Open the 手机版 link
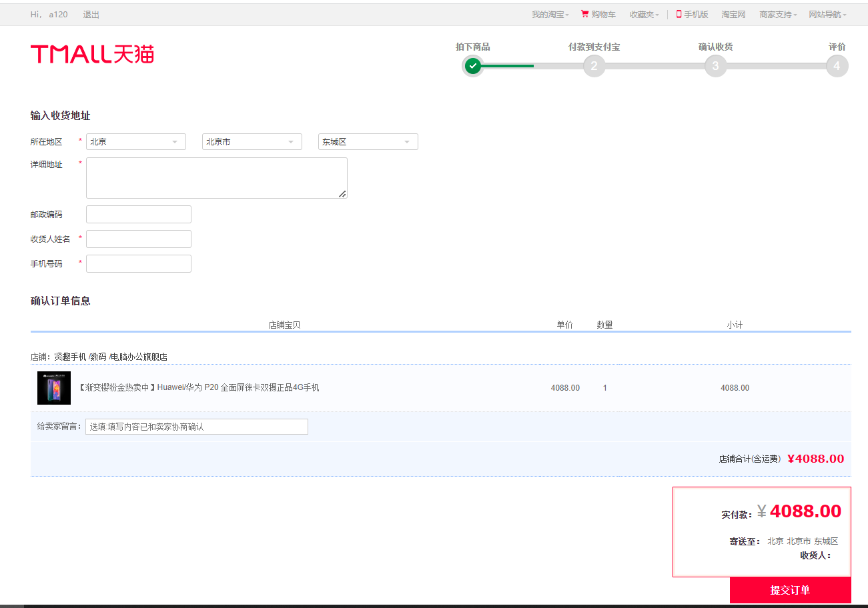This screenshot has height=608, width=868. (696, 15)
